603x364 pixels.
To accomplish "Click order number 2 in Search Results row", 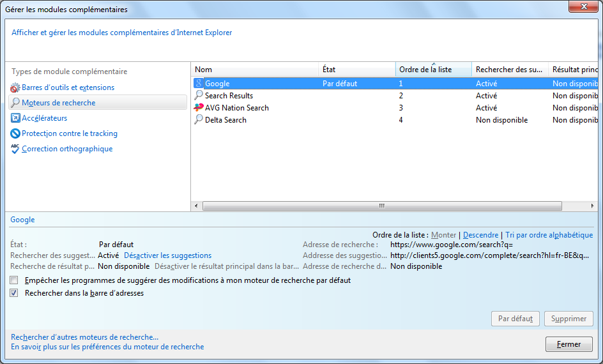I will pos(401,96).
